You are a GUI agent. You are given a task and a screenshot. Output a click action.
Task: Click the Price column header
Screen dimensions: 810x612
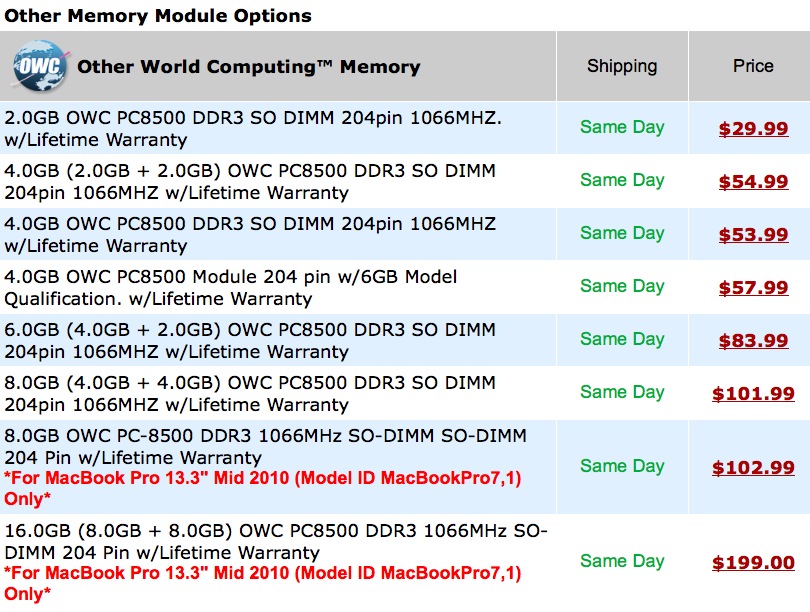(x=753, y=66)
